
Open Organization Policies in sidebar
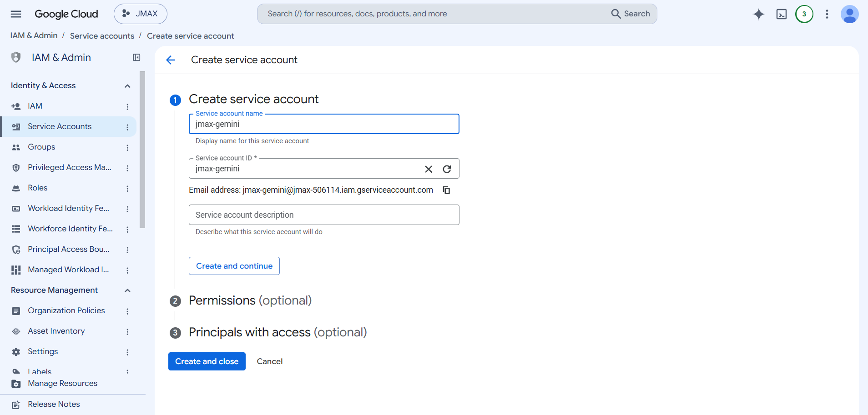[66, 310]
